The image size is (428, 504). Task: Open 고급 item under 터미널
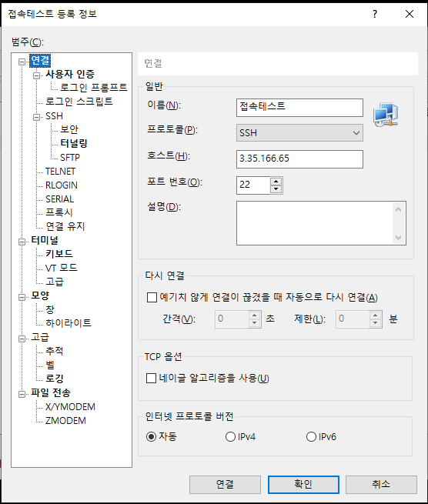[x=54, y=282]
